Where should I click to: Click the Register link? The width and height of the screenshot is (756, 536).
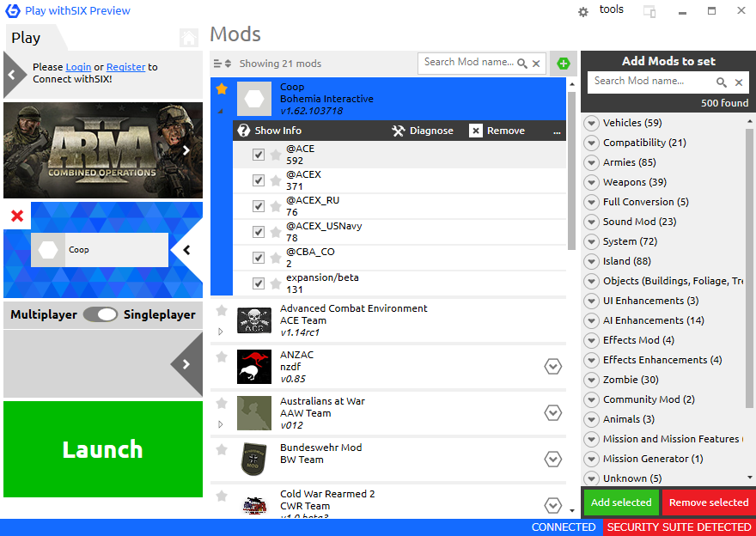[125, 67]
